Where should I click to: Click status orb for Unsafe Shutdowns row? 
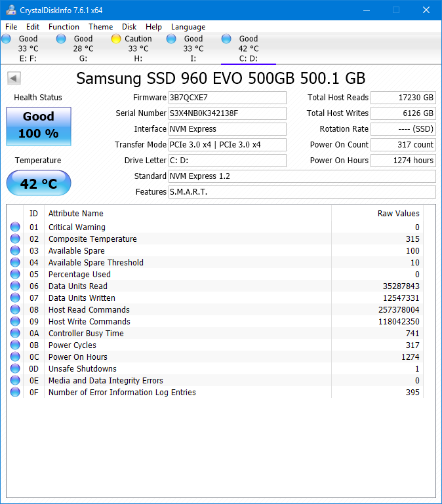click(15, 368)
